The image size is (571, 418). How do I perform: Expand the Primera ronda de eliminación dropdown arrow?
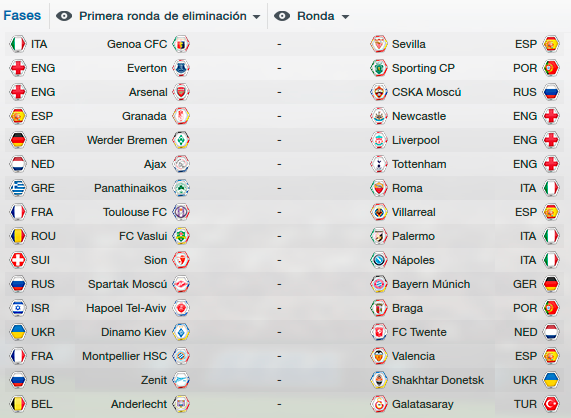click(256, 17)
